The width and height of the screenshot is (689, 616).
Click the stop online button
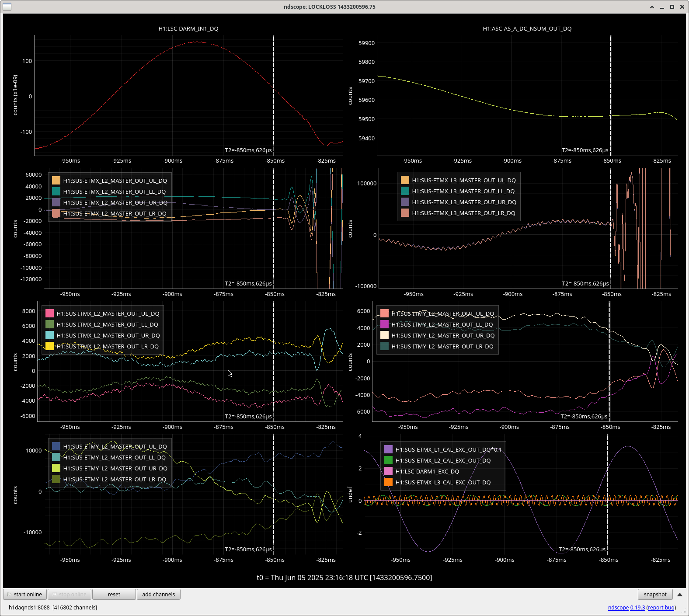point(70,595)
